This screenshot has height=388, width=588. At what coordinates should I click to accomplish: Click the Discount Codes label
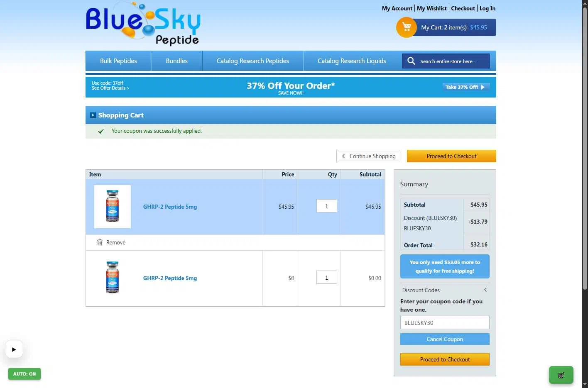(421, 290)
